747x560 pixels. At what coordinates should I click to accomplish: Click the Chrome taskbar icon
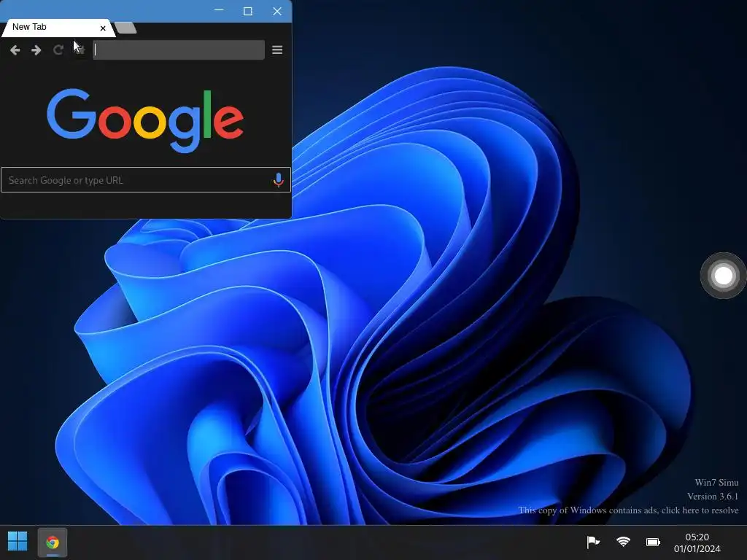[x=53, y=542]
